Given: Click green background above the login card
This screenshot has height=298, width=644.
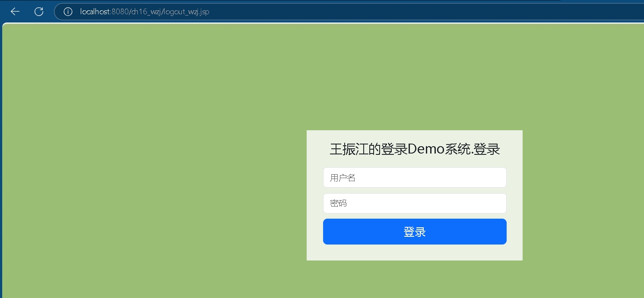Looking at the screenshot, I should click(x=415, y=78).
